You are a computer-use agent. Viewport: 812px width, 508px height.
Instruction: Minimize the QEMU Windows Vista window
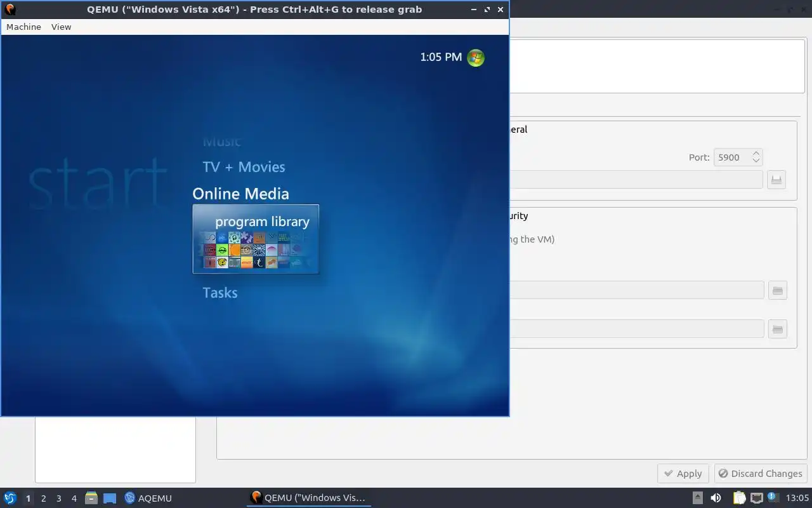tap(474, 10)
